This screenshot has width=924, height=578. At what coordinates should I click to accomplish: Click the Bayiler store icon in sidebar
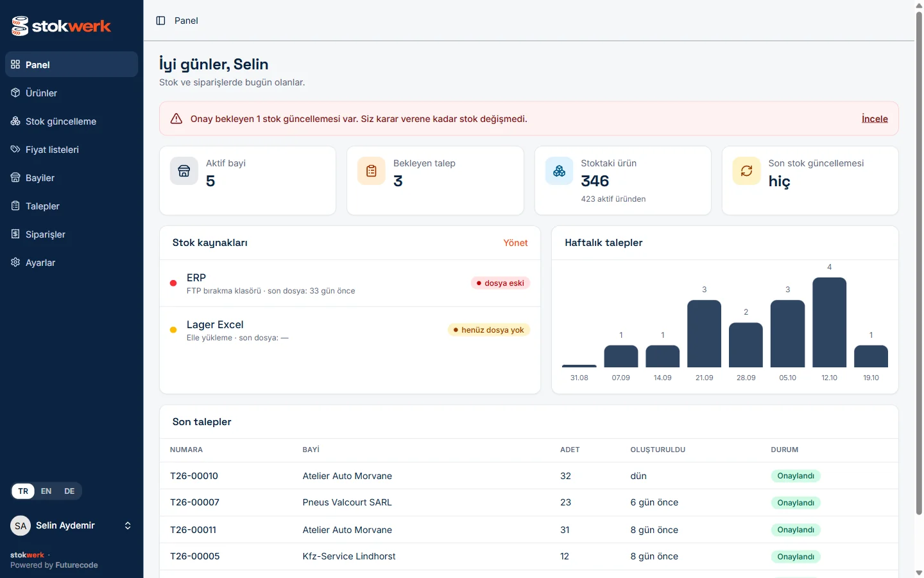point(15,177)
